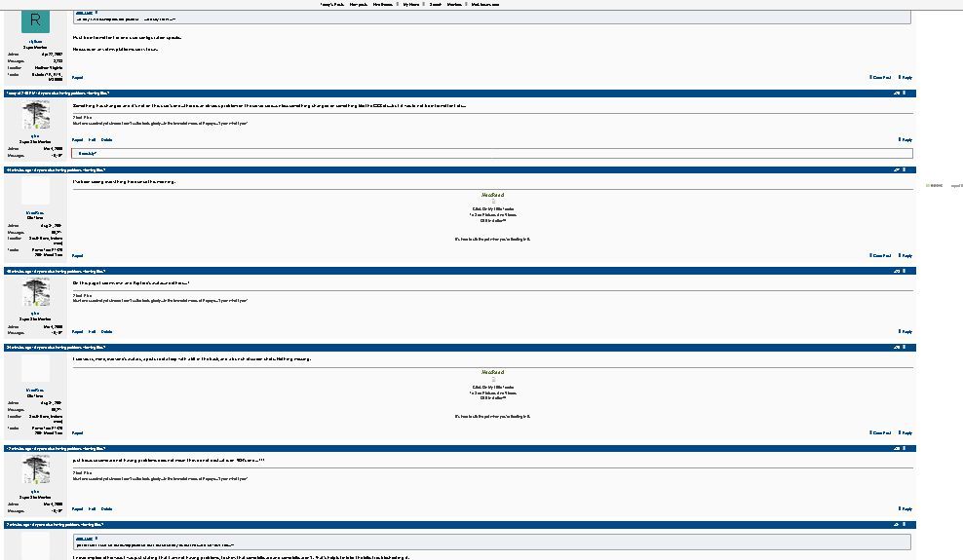Click the jump arrow beside the quoted username at top
The image size is (963, 560).
[94, 14]
